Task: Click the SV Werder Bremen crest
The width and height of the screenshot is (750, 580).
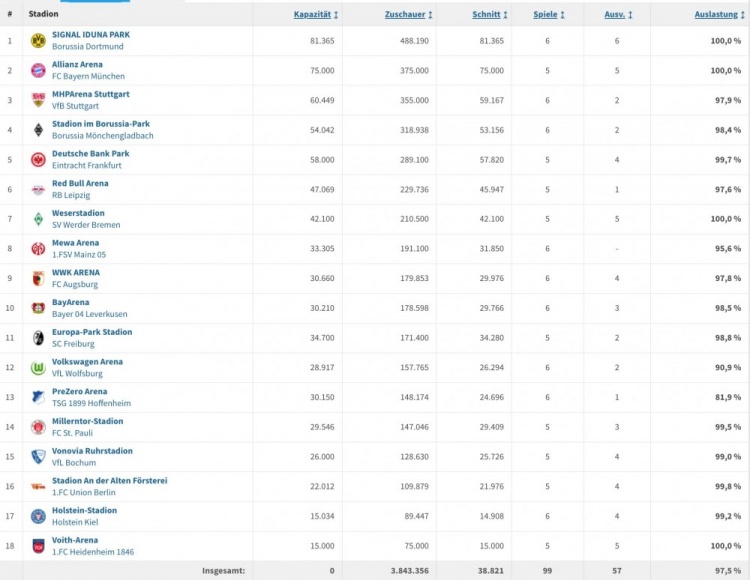Action: click(x=38, y=219)
